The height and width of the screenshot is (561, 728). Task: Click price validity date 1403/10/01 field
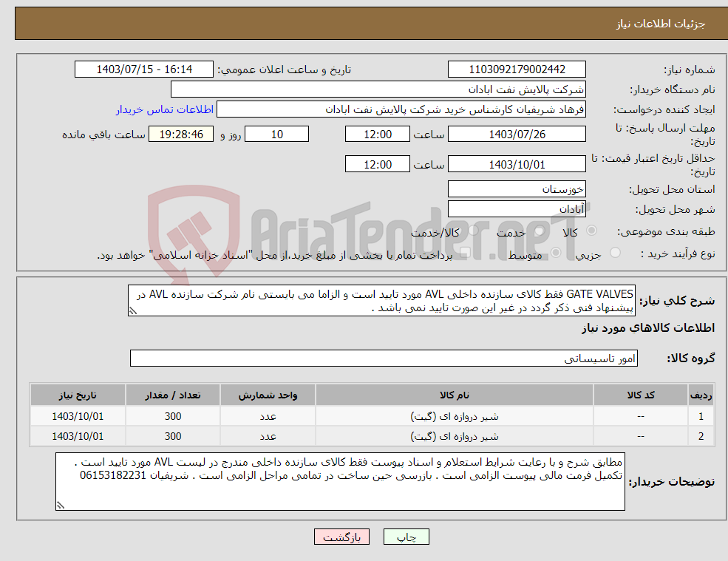517,164
